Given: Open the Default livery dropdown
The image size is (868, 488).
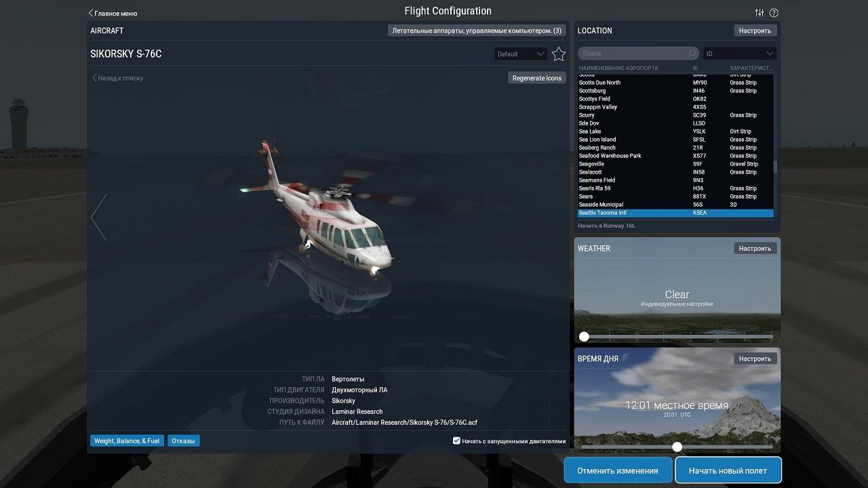Looking at the screenshot, I should [x=520, y=53].
